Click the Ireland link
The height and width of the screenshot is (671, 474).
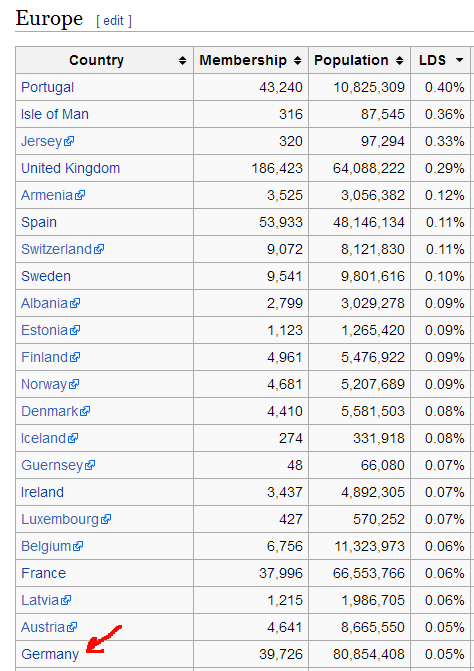pos(42,492)
